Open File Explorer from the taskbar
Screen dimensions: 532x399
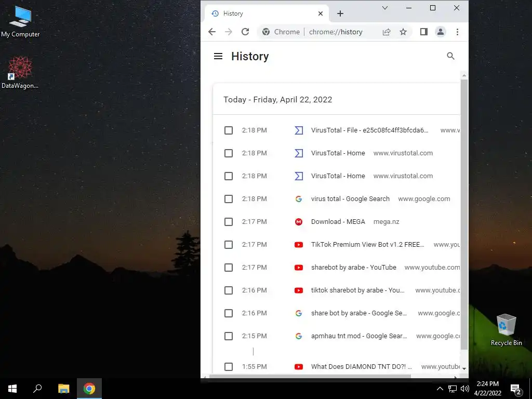point(63,389)
